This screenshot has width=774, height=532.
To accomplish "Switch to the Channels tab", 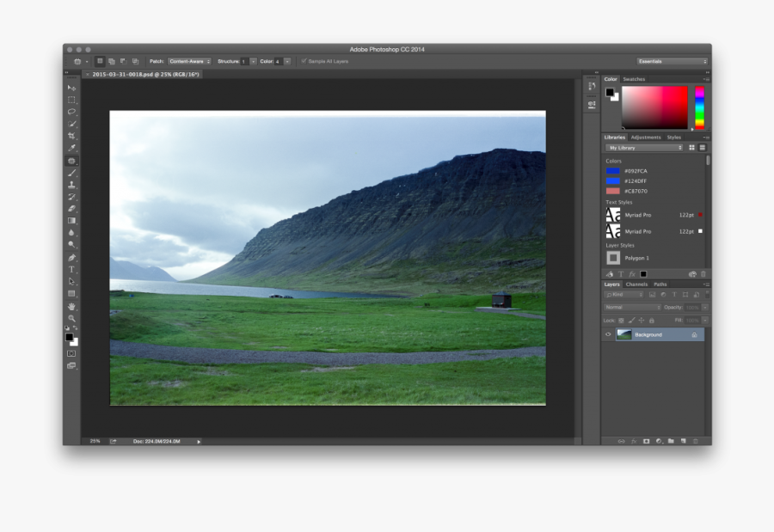I will 636,284.
